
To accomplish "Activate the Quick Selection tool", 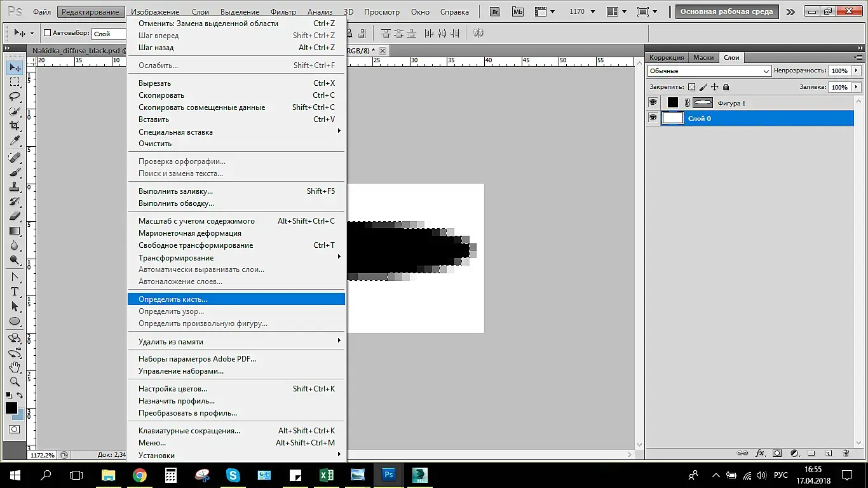I will (15, 111).
